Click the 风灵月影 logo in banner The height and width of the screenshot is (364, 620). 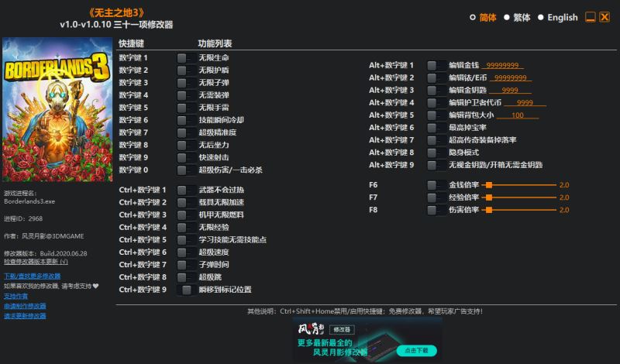(x=312, y=329)
